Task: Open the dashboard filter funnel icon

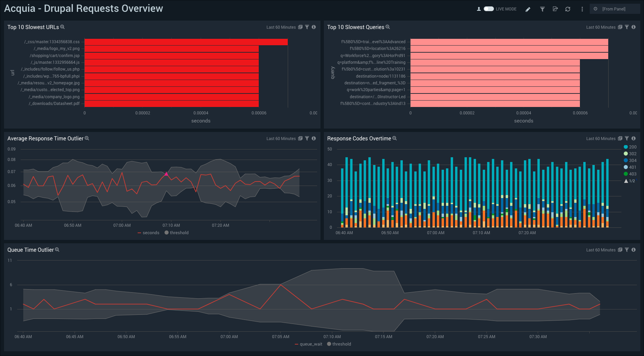Action: pos(542,9)
